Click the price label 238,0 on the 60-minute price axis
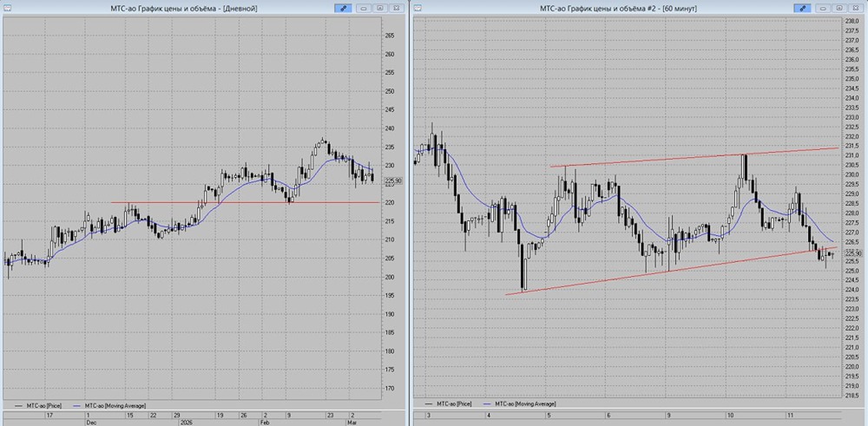 (x=853, y=21)
